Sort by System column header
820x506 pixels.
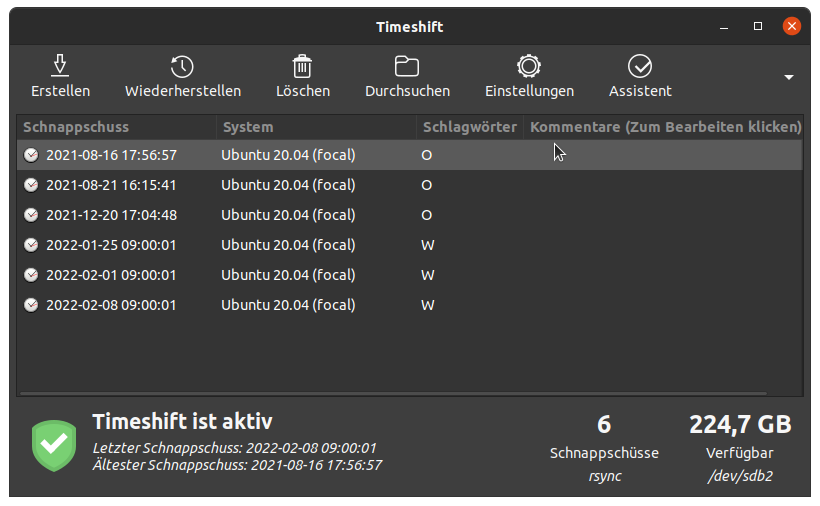pyautogui.click(x=316, y=127)
